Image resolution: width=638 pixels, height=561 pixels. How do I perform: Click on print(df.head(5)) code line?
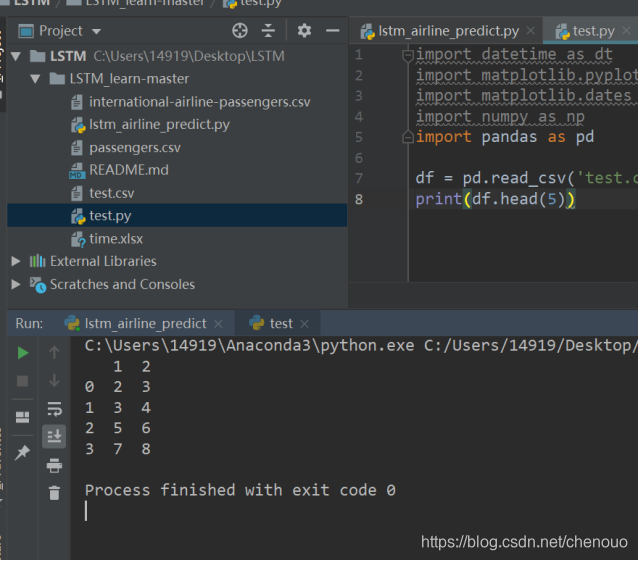(x=495, y=199)
